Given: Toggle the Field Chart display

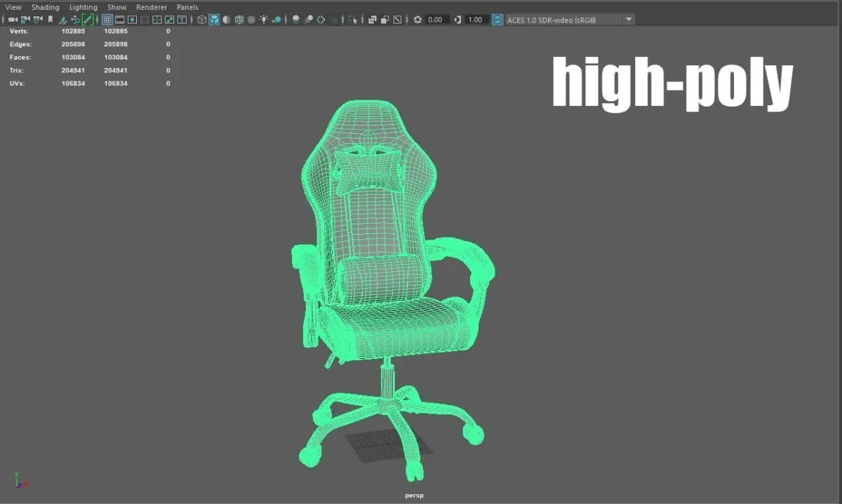Looking at the screenshot, I should pos(157,20).
